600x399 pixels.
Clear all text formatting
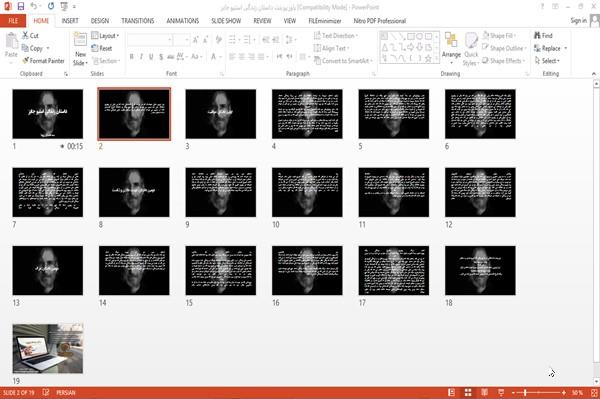(x=218, y=39)
